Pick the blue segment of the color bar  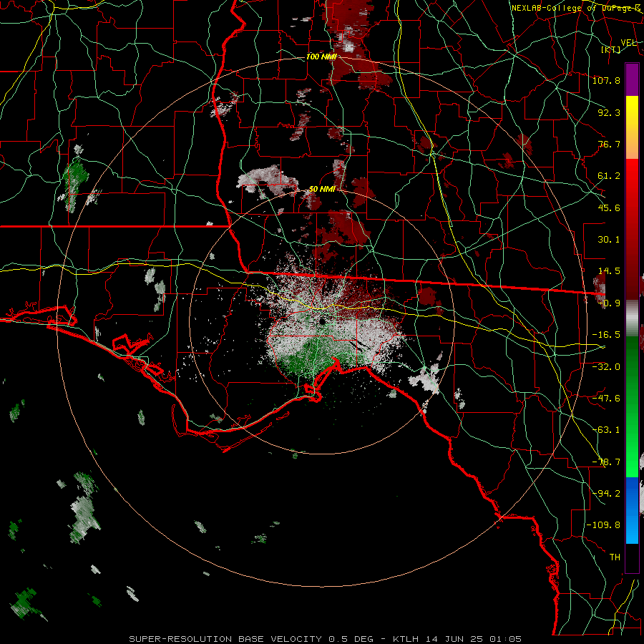point(632,510)
